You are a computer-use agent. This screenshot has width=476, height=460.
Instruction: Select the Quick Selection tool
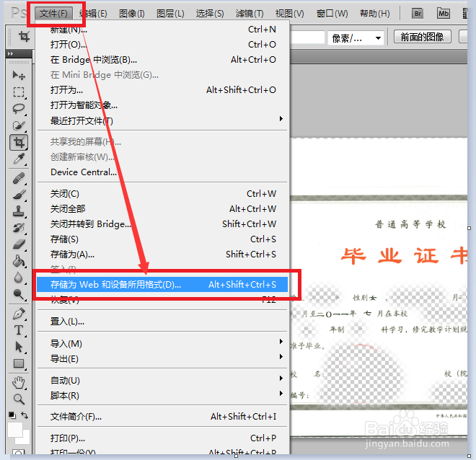(19, 125)
